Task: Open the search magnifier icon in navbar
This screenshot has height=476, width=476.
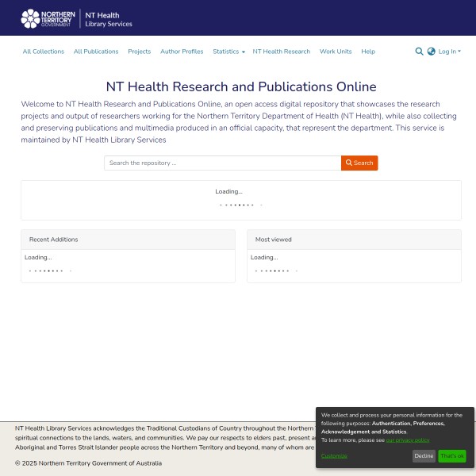Action: pos(419,52)
